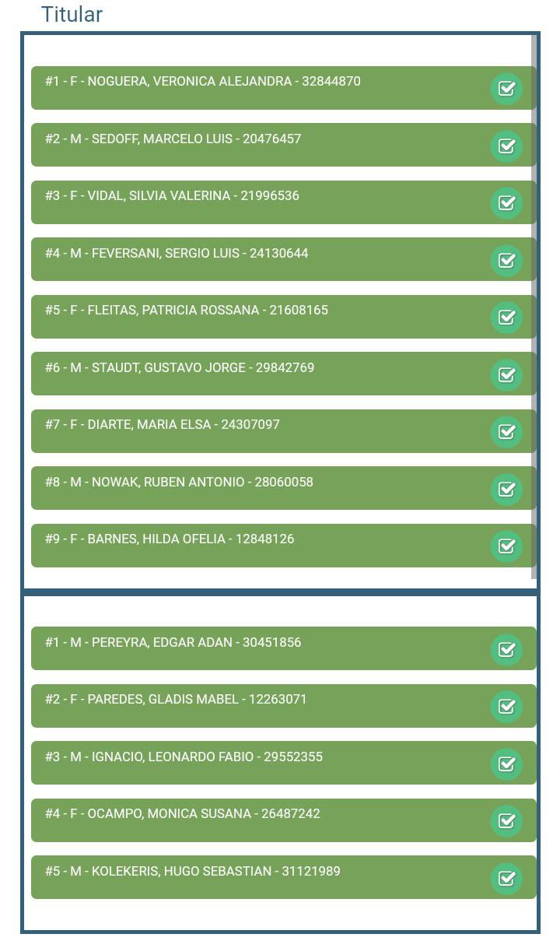
Task: Click the Titular section heading
Action: 72,15
